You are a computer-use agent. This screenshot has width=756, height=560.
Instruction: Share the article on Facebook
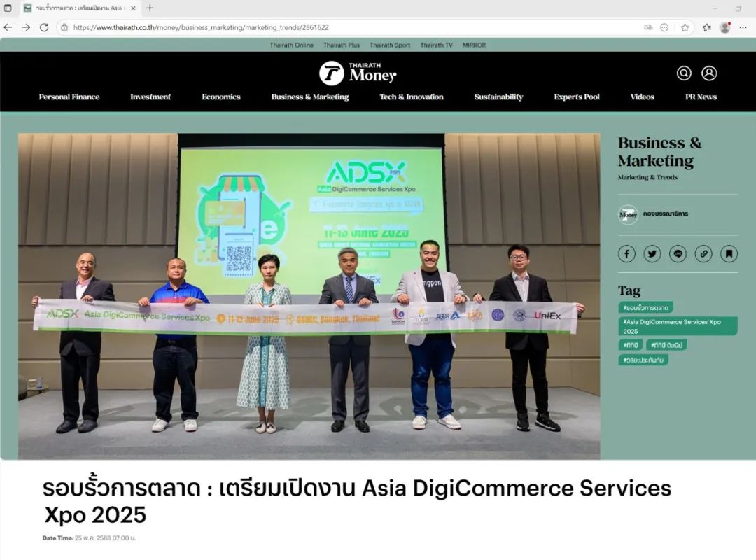point(626,253)
